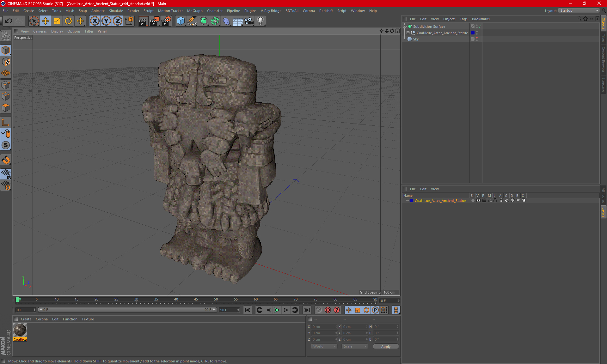Viewport: 607px width, 364px height.
Task: Open the Scale mode dropdown
Action: click(355, 346)
